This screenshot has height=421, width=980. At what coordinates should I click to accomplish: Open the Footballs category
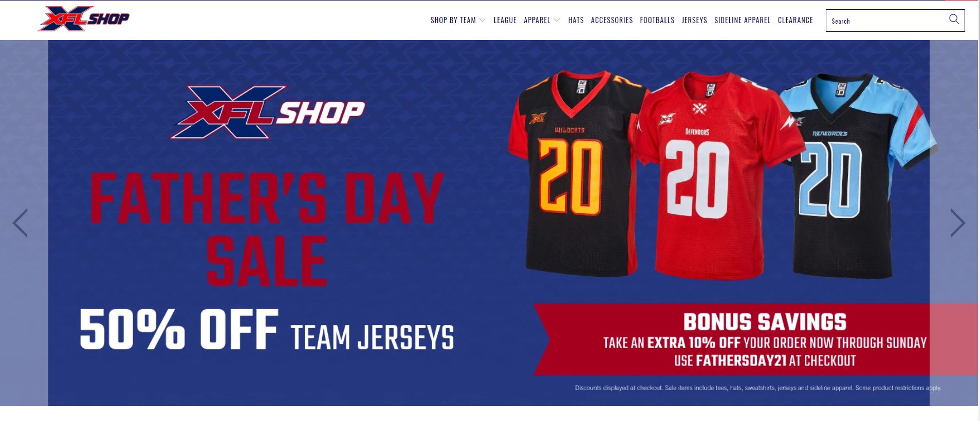(x=657, y=20)
